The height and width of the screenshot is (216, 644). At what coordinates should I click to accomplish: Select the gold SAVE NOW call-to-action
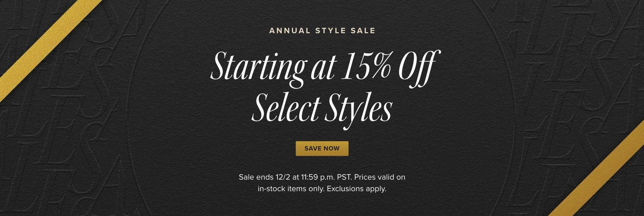pos(322,148)
